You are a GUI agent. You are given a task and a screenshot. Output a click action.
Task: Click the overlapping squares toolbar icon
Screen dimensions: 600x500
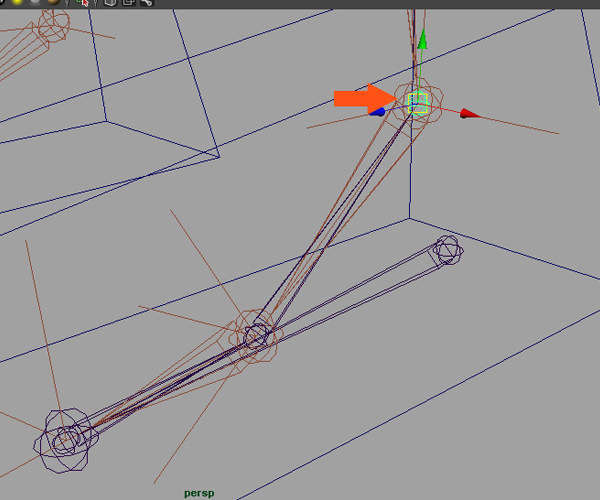click(x=129, y=3)
